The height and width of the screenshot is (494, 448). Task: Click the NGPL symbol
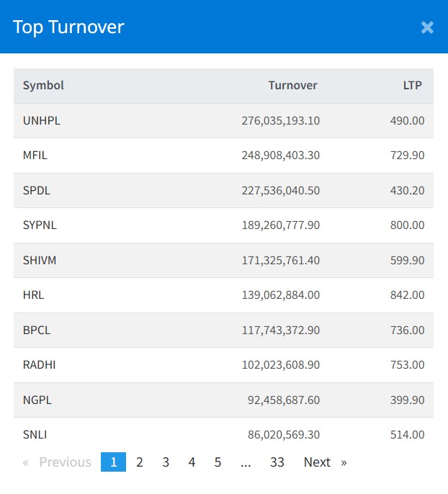pyautogui.click(x=37, y=400)
